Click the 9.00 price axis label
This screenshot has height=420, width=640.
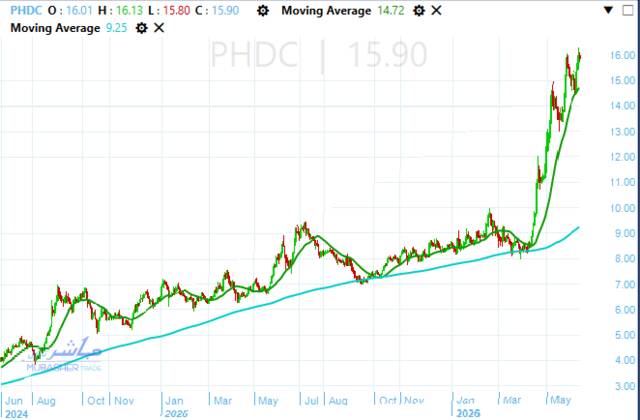(x=625, y=233)
